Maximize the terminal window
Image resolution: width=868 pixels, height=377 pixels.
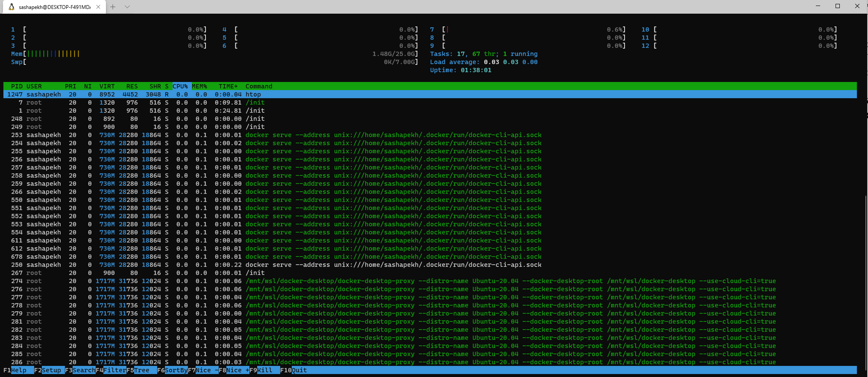point(838,6)
